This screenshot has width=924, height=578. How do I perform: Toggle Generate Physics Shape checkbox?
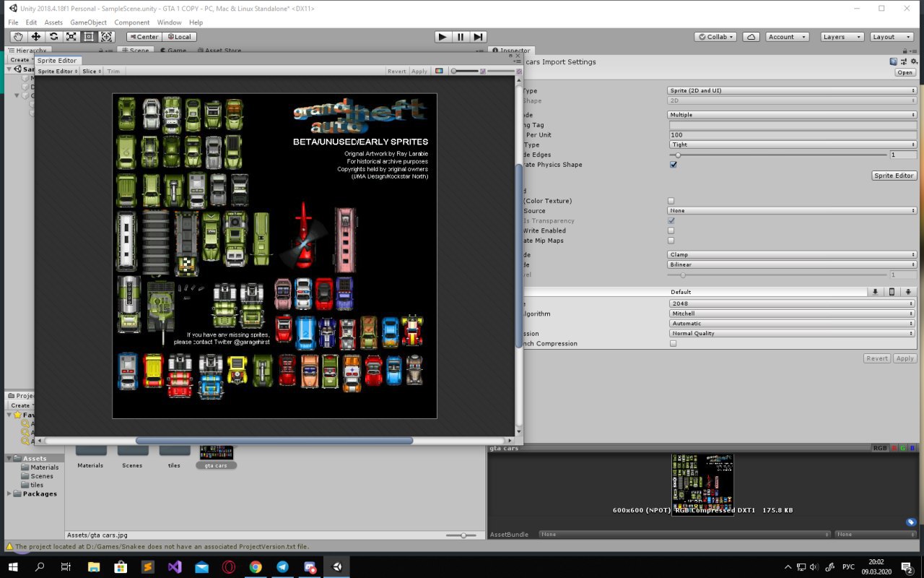pos(673,165)
